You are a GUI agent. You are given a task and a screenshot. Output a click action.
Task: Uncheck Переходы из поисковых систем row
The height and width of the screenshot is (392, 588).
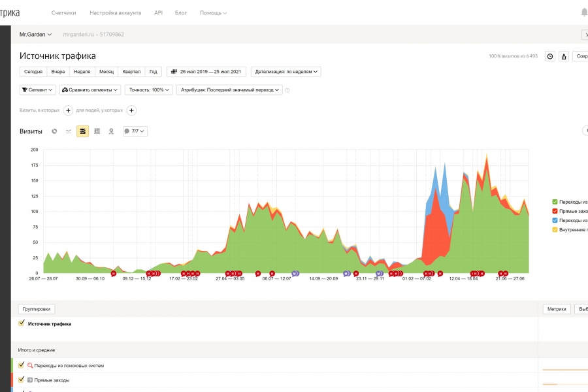coord(22,365)
